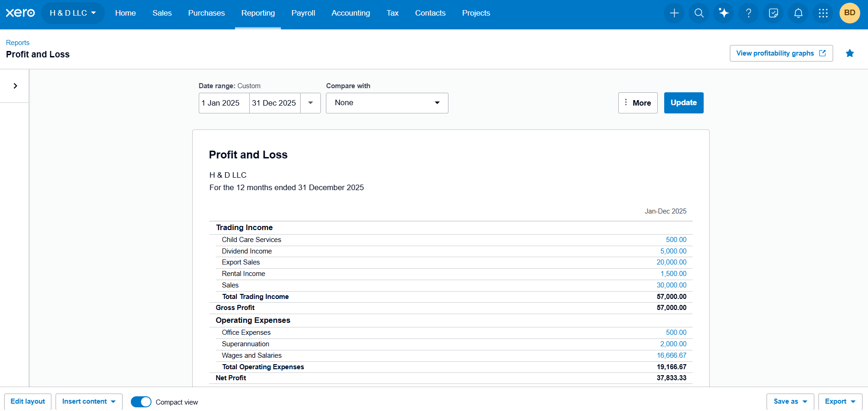Open the create new plus icon
The image size is (868, 411).
point(674,13)
